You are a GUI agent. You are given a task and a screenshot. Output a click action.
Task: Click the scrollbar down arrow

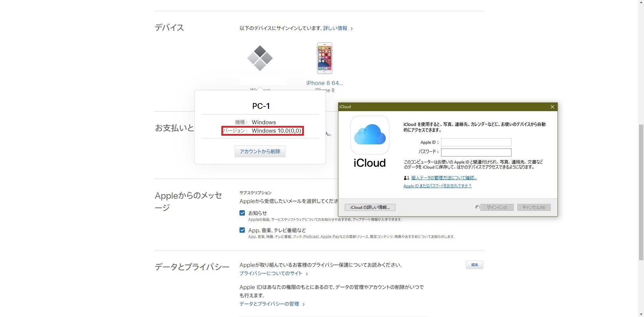click(x=641, y=314)
